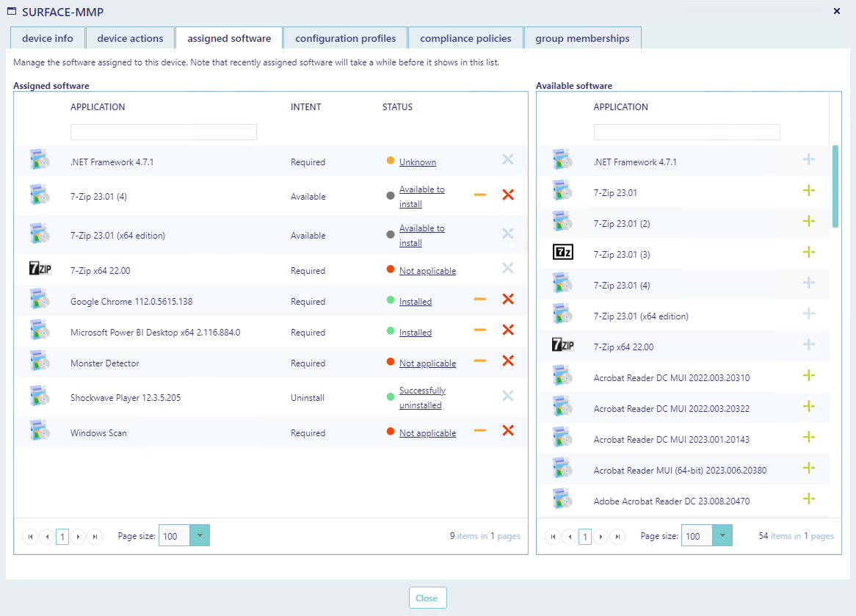Click red X for 7-Zip 23.01 (4)
The image size is (856, 616).
[507, 195]
